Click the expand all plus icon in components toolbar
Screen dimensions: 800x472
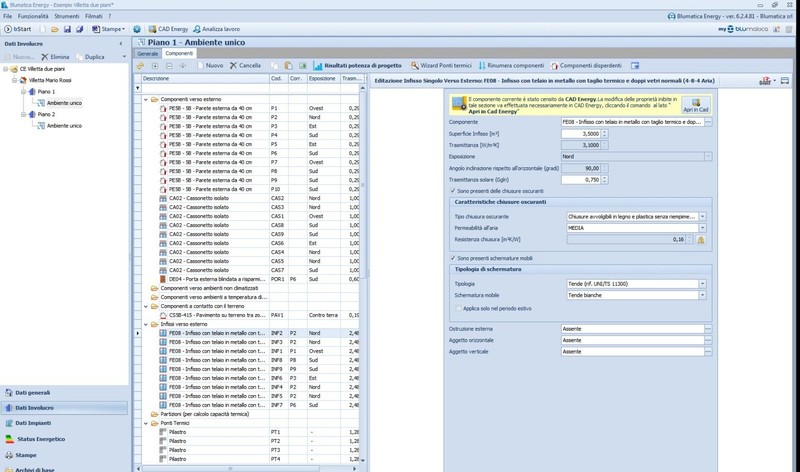(x=155, y=66)
